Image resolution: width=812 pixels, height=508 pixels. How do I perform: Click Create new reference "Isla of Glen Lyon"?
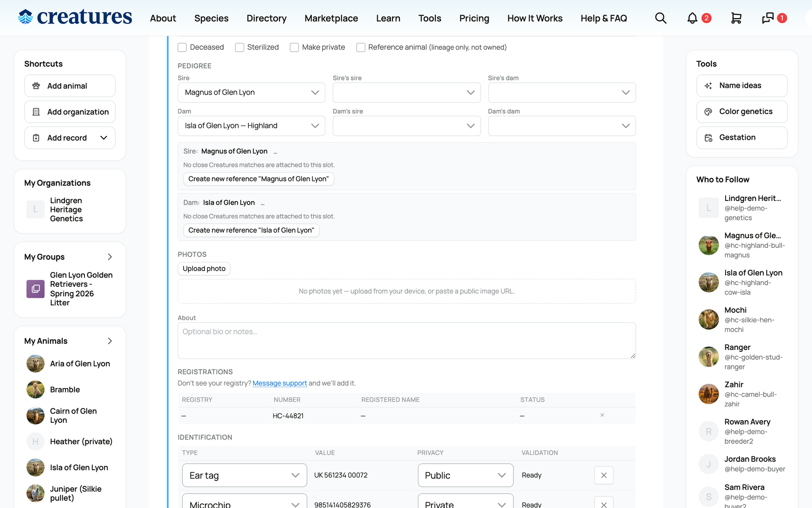click(251, 230)
